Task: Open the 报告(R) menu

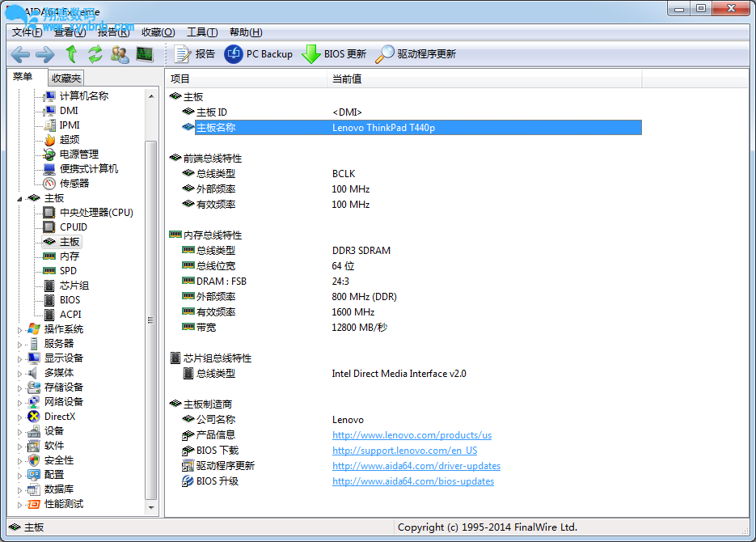Action: point(113,32)
